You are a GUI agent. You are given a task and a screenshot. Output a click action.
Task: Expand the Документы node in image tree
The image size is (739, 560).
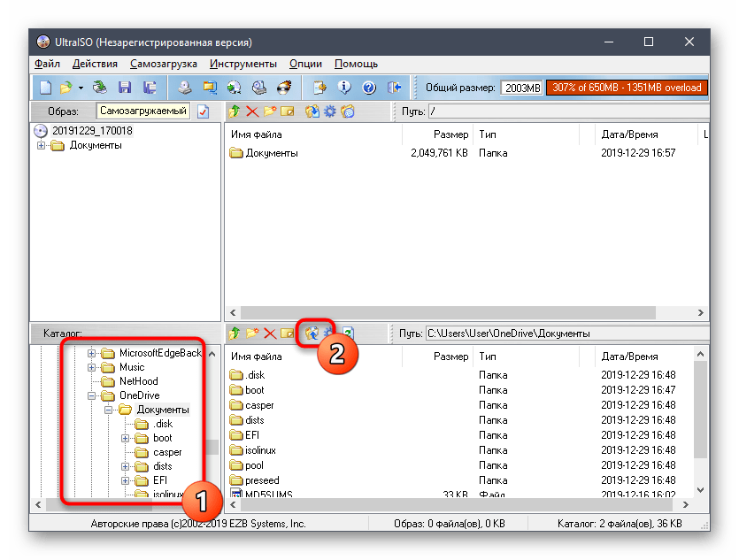point(42,146)
